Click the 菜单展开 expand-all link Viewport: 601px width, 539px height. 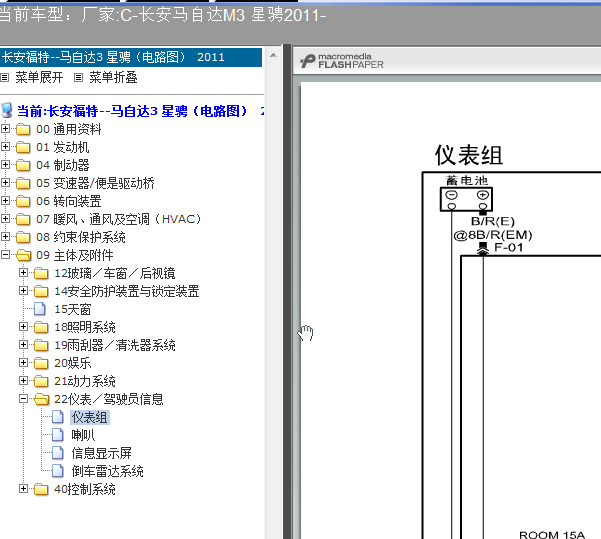[x=39, y=77]
